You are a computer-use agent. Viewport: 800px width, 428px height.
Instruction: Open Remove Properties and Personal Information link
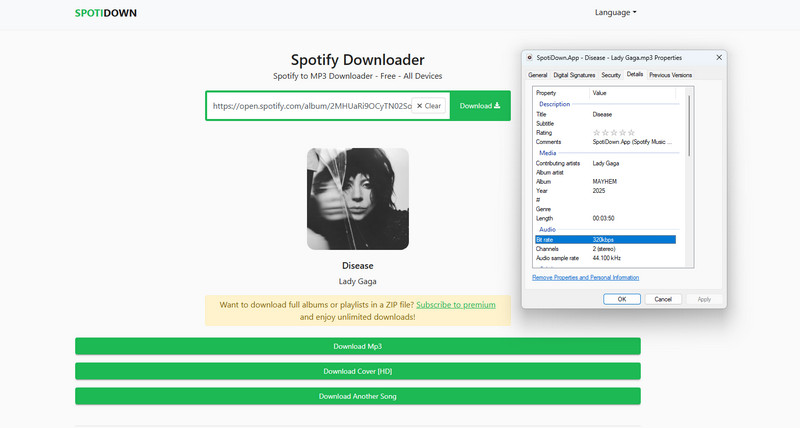coord(585,278)
